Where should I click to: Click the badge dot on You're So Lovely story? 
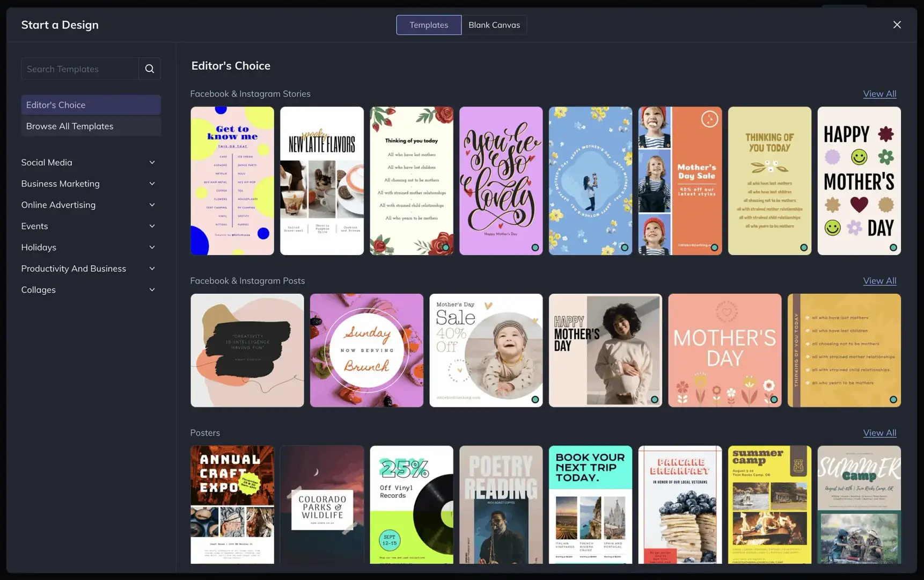(535, 248)
